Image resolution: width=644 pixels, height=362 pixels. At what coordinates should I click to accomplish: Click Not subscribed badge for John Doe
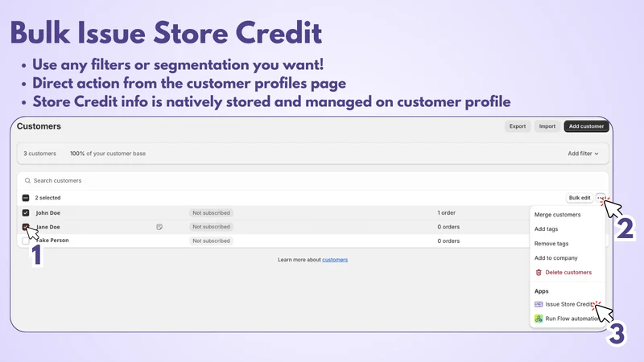(x=211, y=213)
